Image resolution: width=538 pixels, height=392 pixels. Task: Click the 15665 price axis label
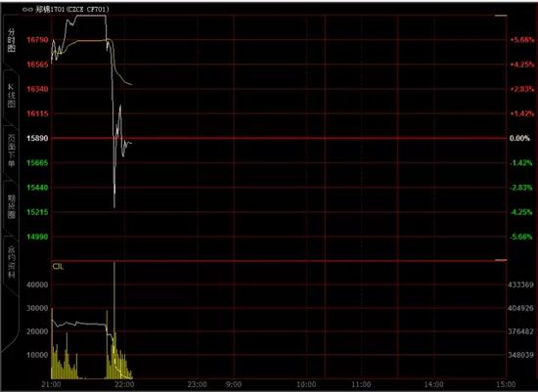[x=37, y=163]
